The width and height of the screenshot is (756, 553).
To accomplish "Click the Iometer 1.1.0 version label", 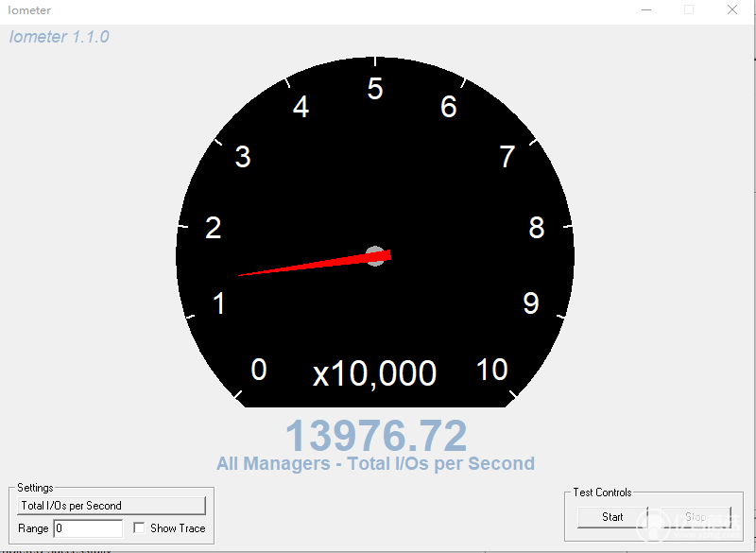I will point(60,37).
